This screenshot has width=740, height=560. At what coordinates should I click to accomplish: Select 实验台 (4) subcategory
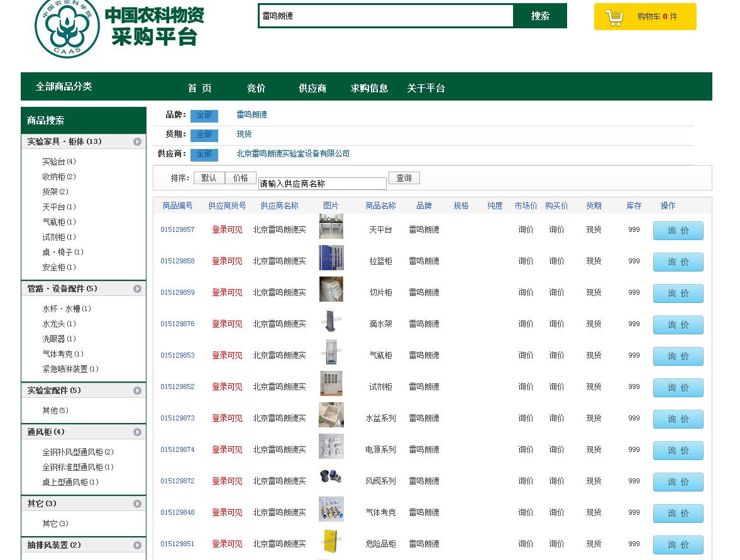(x=59, y=162)
